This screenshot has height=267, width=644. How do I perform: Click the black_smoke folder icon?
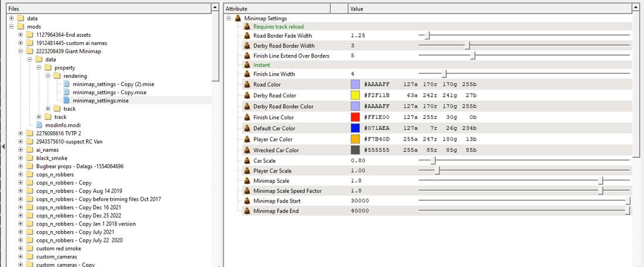click(30, 158)
